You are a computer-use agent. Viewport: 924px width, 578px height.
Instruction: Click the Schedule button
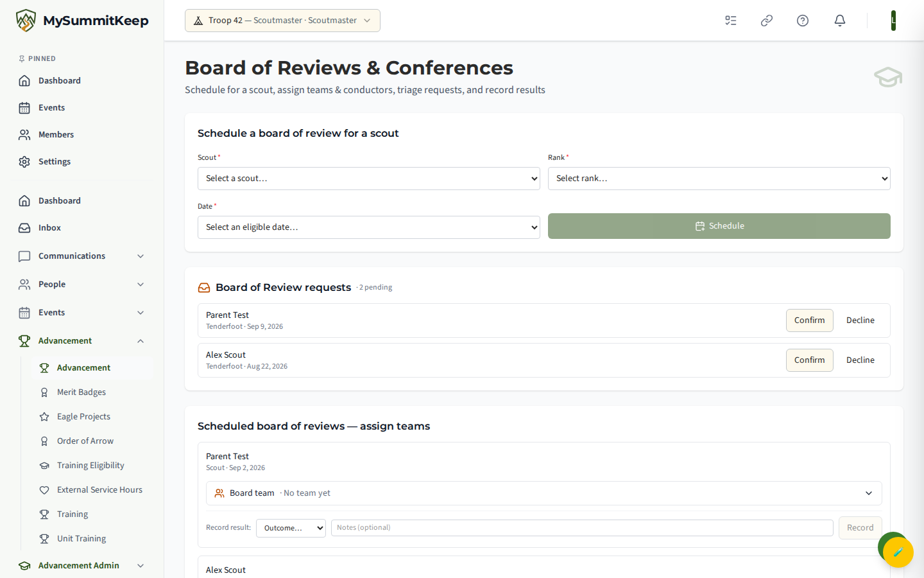click(x=719, y=226)
